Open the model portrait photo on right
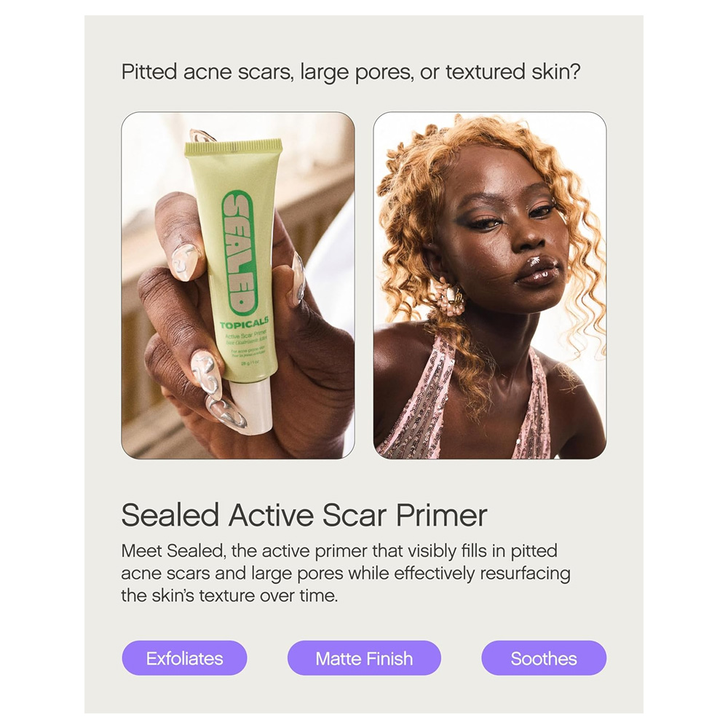The image size is (728, 728). pyautogui.click(x=490, y=285)
